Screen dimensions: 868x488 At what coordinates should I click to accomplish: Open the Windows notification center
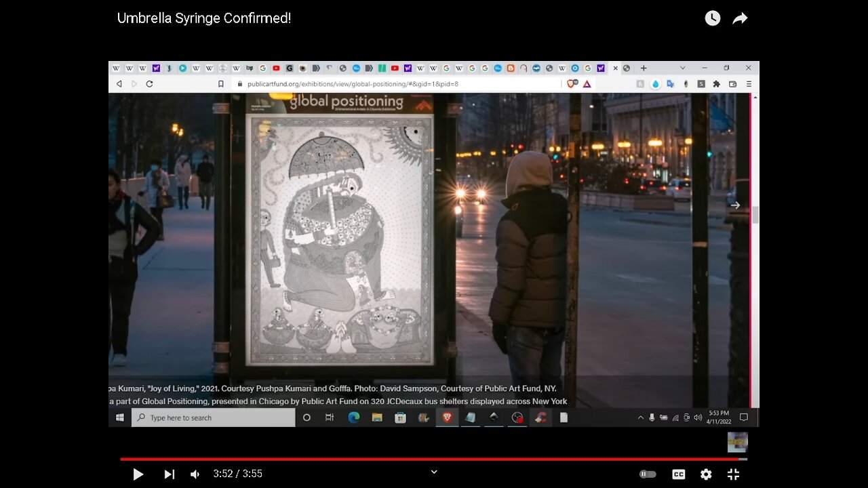[x=744, y=418]
